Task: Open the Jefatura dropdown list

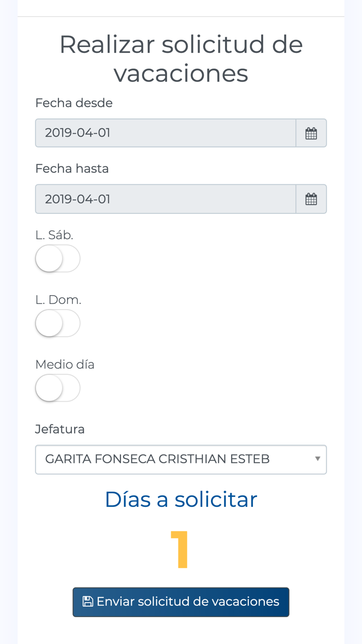Action: [x=181, y=459]
